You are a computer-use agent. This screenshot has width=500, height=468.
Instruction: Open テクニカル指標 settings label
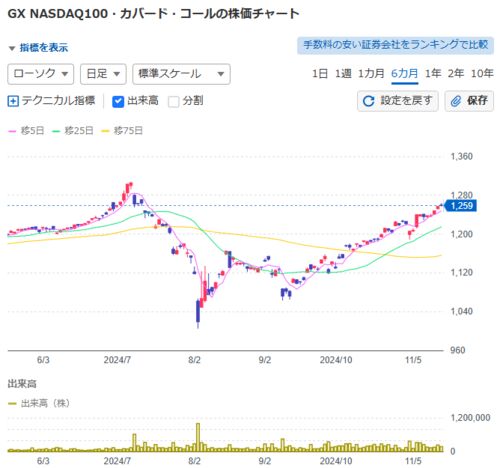coord(59,101)
